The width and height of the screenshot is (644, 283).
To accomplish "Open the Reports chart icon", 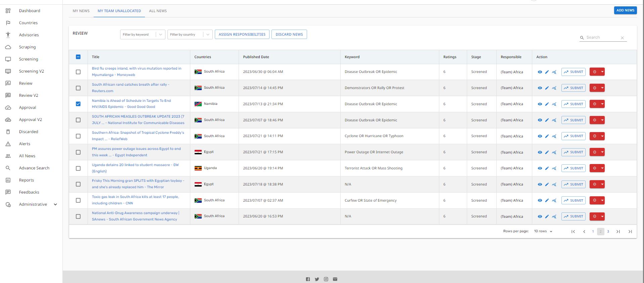I will [x=8, y=180].
